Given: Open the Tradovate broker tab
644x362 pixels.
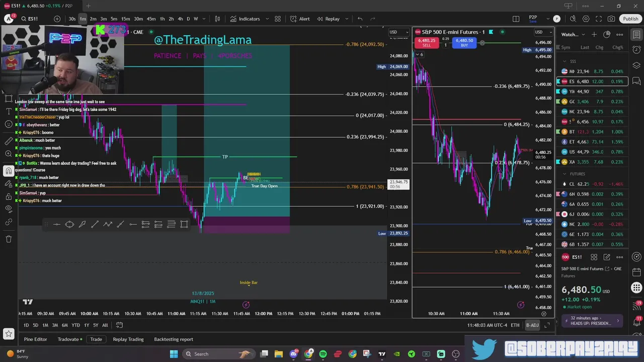Looking at the screenshot, I should (x=70, y=339).
